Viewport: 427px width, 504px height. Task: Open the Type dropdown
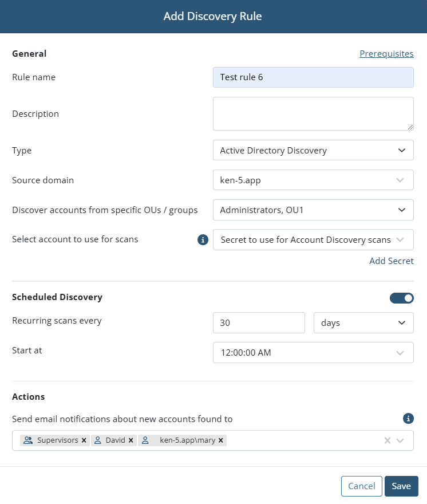click(x=313, y=150)
